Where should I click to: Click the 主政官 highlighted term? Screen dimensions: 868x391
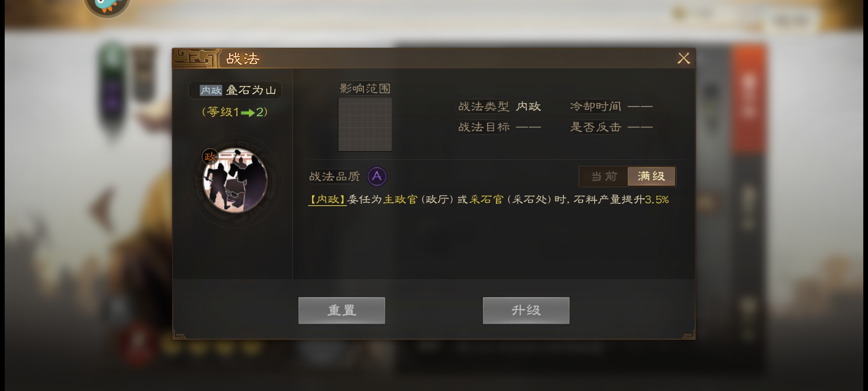[400, 199]
